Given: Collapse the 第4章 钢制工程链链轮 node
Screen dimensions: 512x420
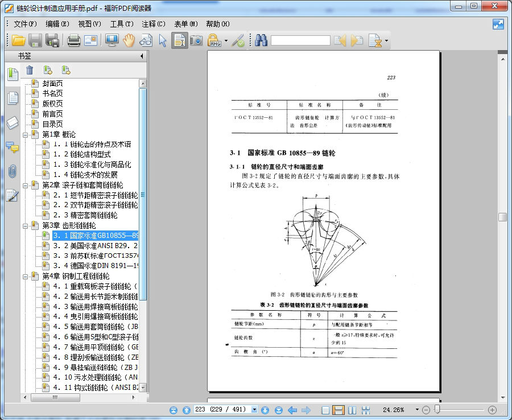Looking at the screenshot, I should tap(25, 277).
